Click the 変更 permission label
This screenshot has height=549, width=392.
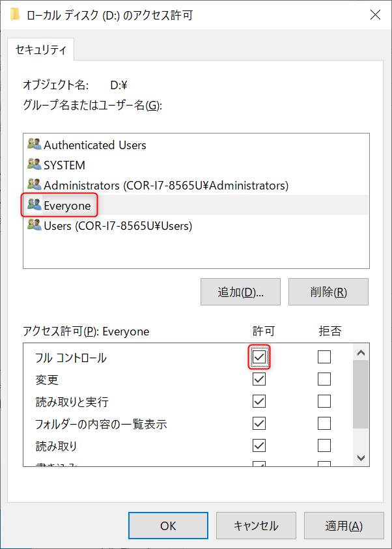[x=47, y=380]
